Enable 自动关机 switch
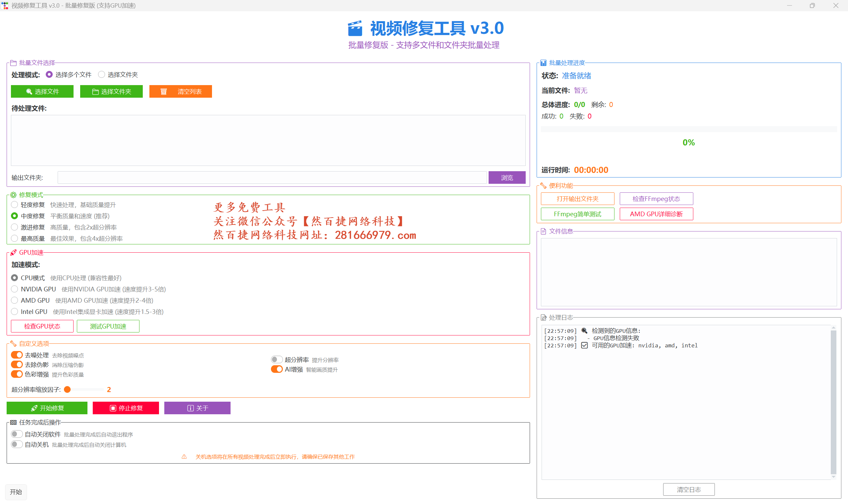This screenshot has height=504, width=848. 17,444
